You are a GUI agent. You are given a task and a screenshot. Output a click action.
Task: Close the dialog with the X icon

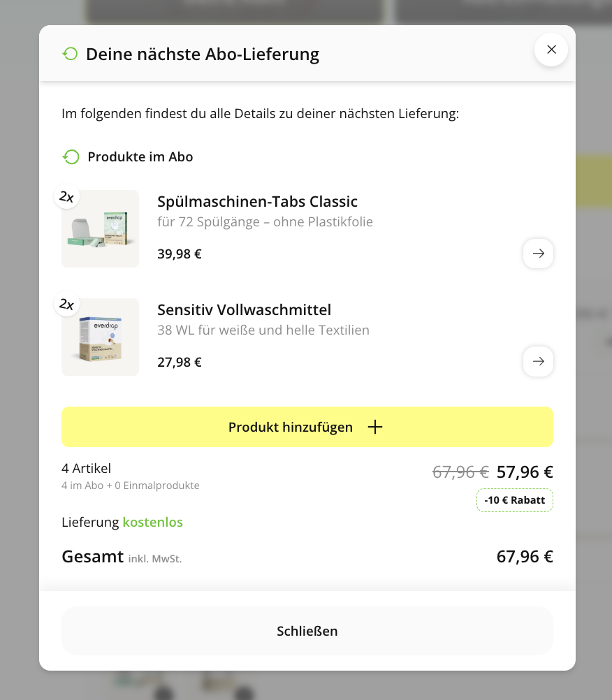tap(551, 50)
